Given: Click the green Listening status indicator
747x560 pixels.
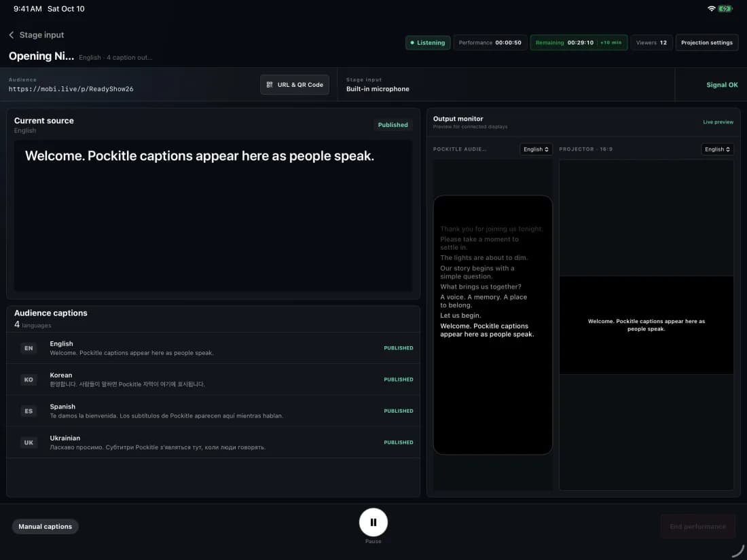Looking at the screenshot, I should tap(428, 42).
